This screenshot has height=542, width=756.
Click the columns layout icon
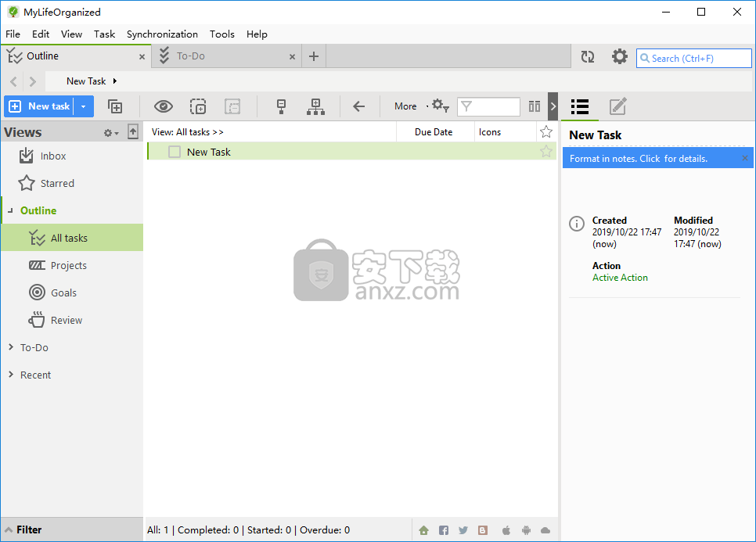[535, 106]
